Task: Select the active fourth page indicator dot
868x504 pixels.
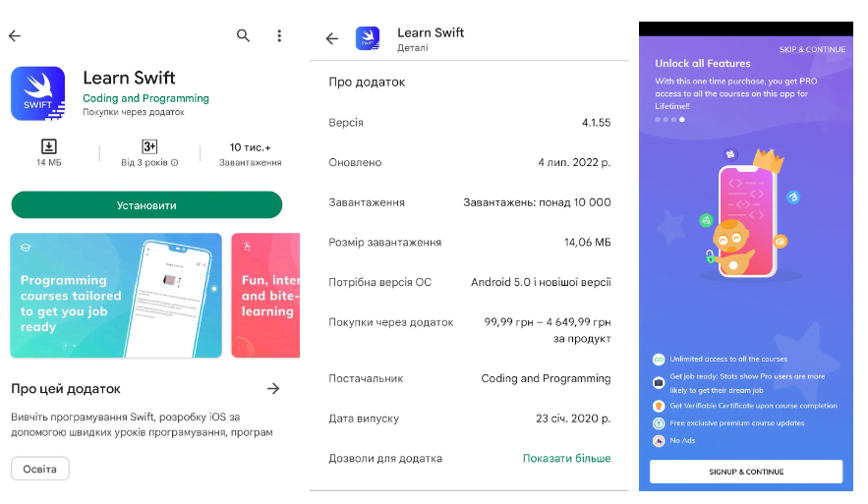Action: tap(682, 120)
